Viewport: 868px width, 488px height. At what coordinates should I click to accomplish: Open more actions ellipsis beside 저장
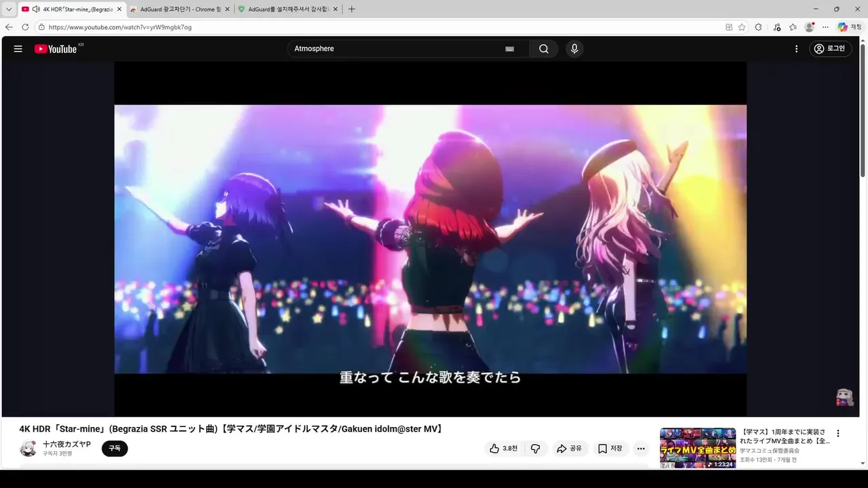click(x=641, y=449)
